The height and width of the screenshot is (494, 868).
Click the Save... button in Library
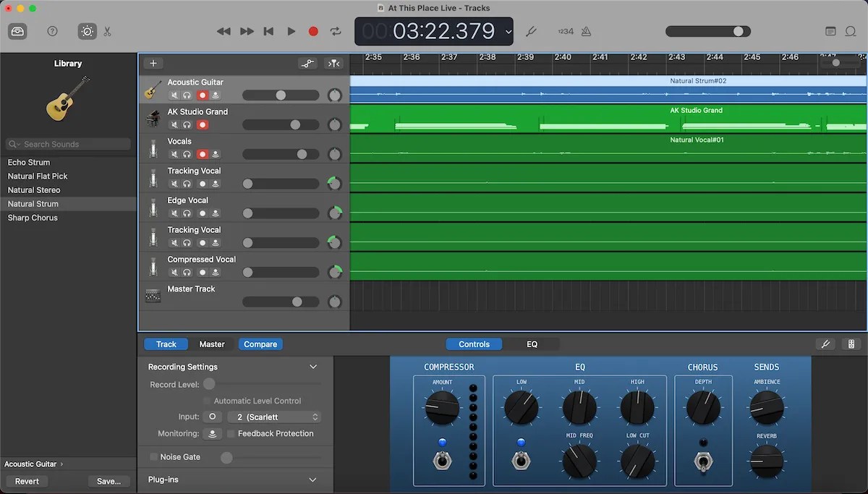109,481
